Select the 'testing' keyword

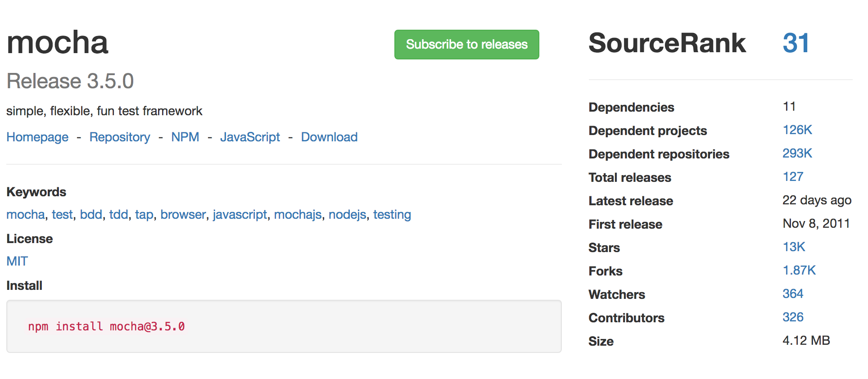(392, 214)
